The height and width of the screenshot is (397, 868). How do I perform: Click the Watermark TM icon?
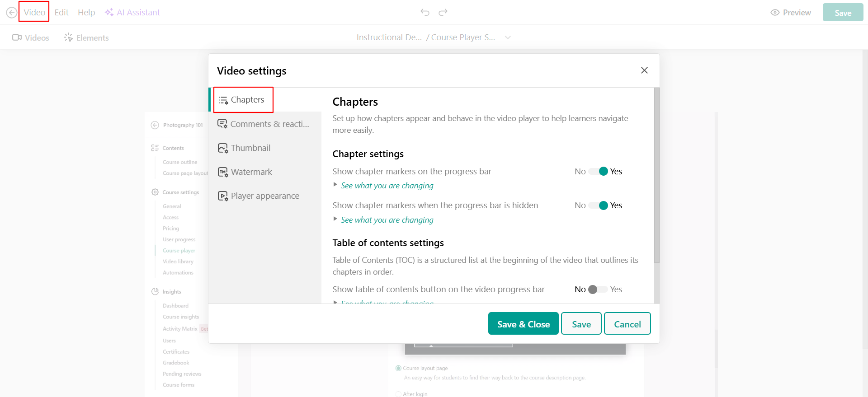[x=223, y=172]
